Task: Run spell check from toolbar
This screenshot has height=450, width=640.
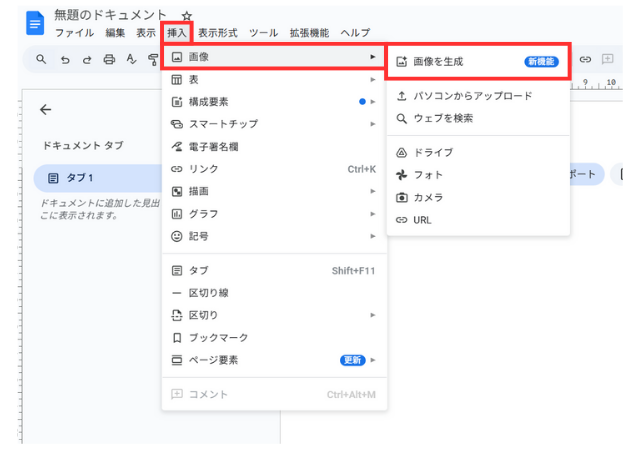Action: [131, 60]
